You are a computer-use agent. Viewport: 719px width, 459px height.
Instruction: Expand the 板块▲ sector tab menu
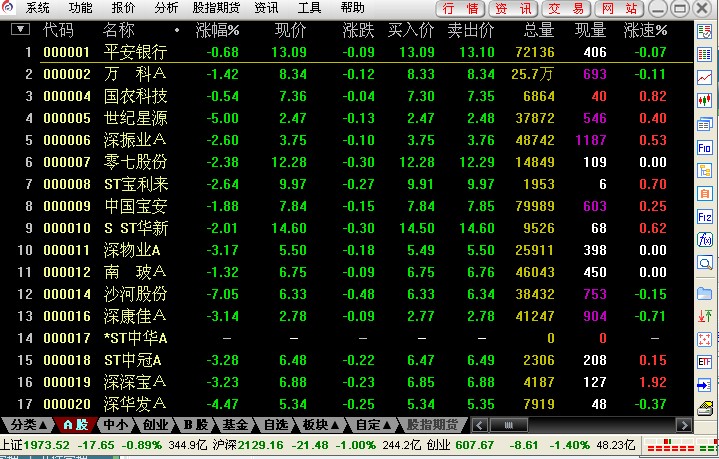click(x=321, y=425)
